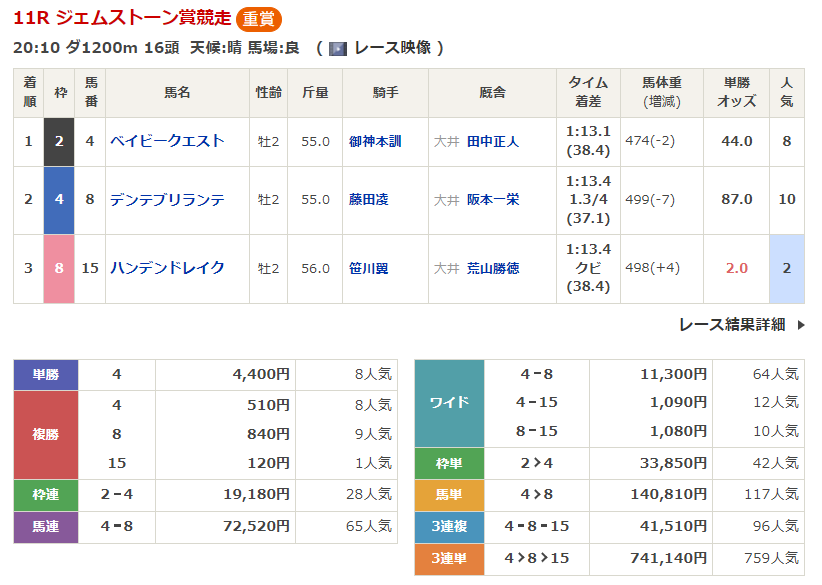Click the purple 馬連 payout label

click(x=45, y=528)
